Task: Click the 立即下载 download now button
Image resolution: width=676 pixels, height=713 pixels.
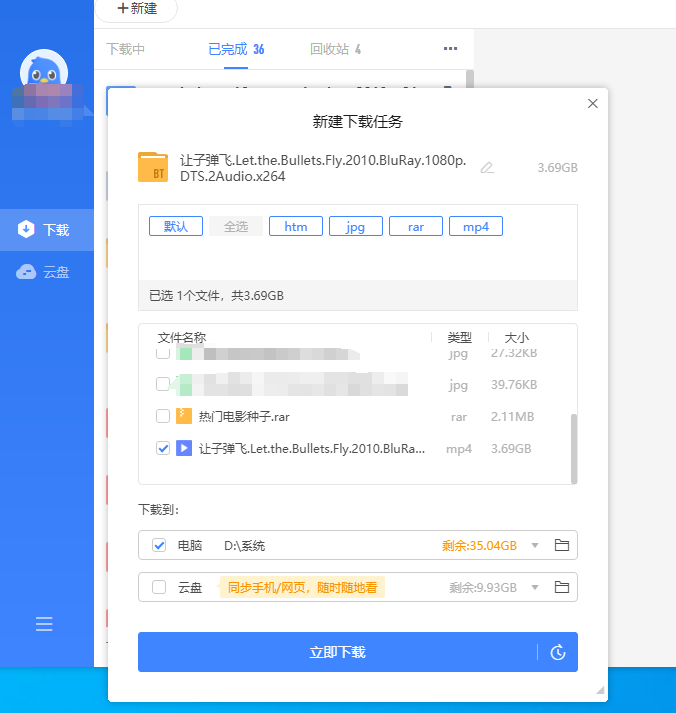Action: pyautogui.click(x=337, y=652)
